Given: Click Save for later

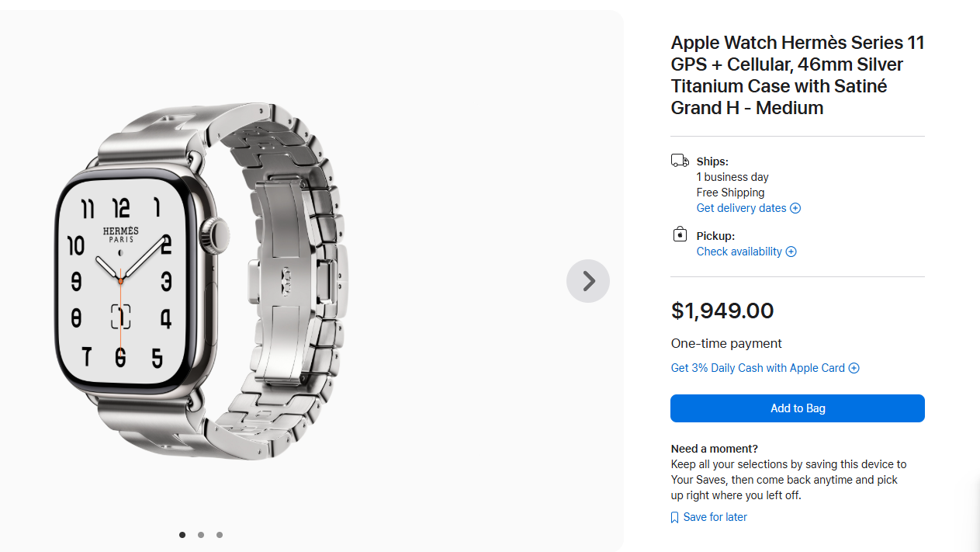Looking at the screenshot, I should tap(715, 517).
